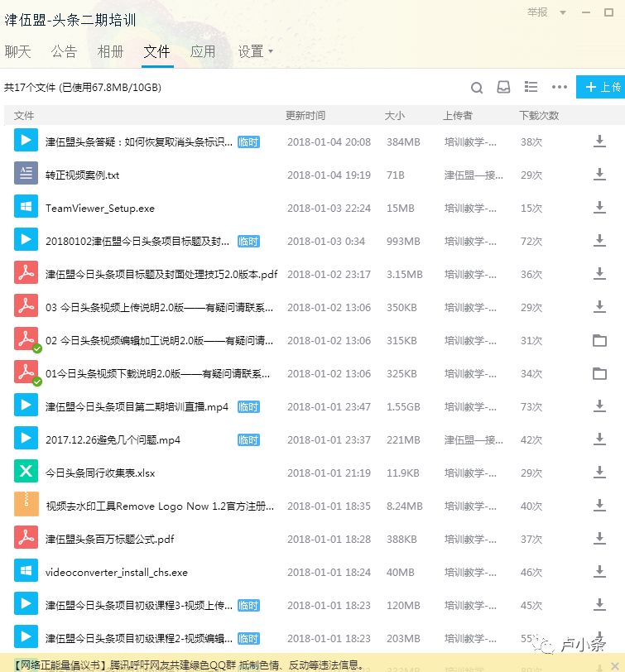Open the 网络正能量倡议书 notice banner
The height and width of the screenshot is (672, 625).
188,665
